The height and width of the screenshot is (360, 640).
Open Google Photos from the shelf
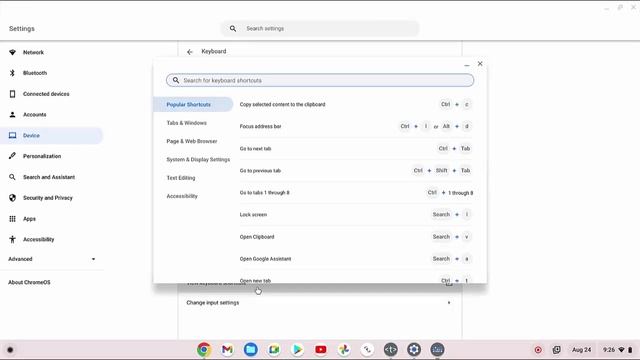pos(344,350)
